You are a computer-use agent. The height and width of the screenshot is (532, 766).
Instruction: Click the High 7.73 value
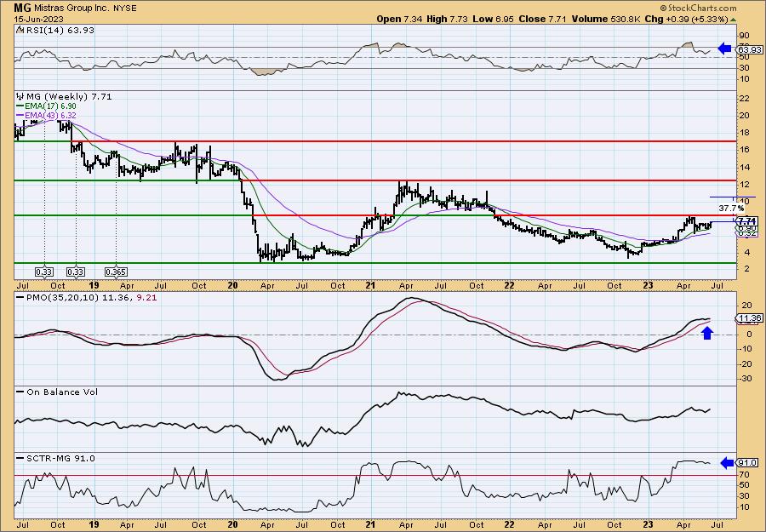tap(447, 19)
